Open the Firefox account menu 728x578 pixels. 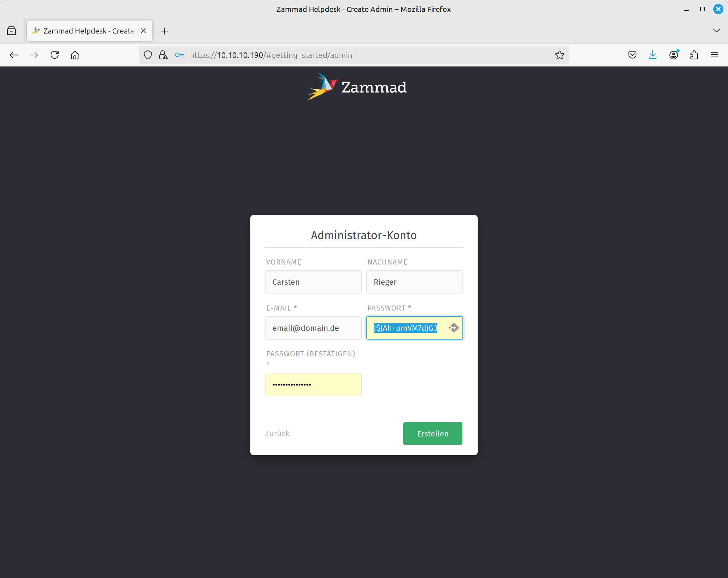pyautogui.click(x=674, y=55)
